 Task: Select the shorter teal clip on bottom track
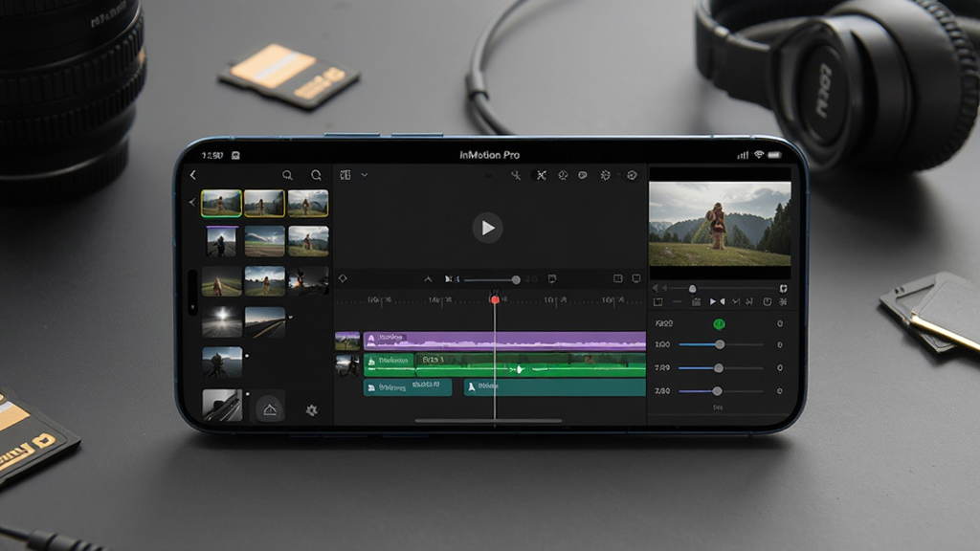(x=408, y=387)
